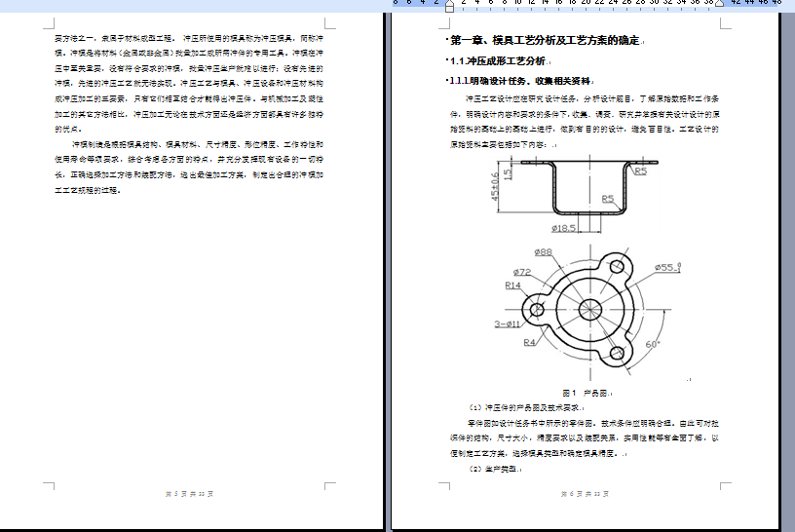Click the 45±0.6 height dimension label
The height and width of the screenshot is (532, 795).
pos(495,186)
